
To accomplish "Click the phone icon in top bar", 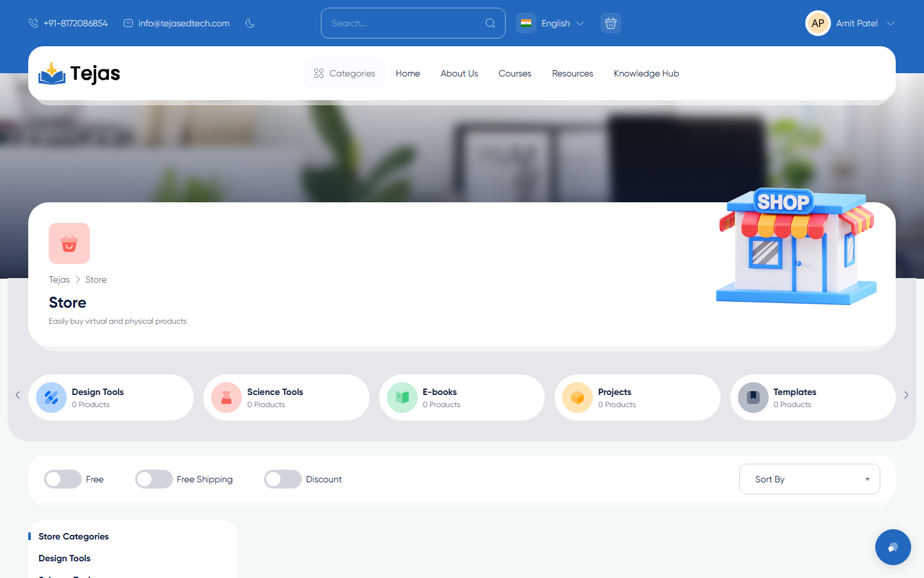I will click(x=33, y=23).
